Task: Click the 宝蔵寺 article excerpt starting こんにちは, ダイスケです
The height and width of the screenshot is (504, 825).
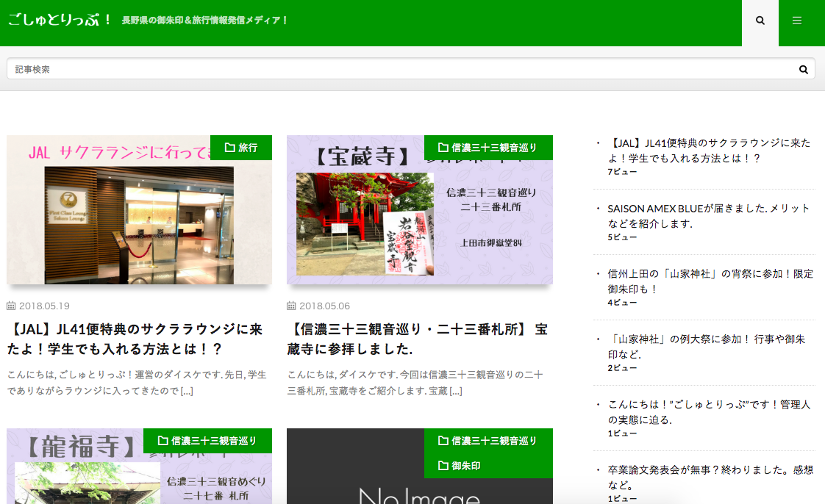Action: tap(415, 383)
